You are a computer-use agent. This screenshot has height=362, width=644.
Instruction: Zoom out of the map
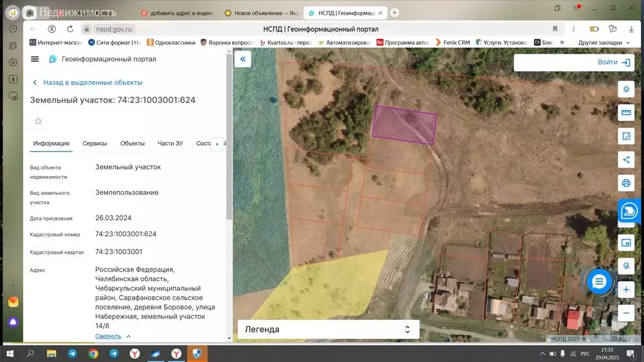[626, 313]
